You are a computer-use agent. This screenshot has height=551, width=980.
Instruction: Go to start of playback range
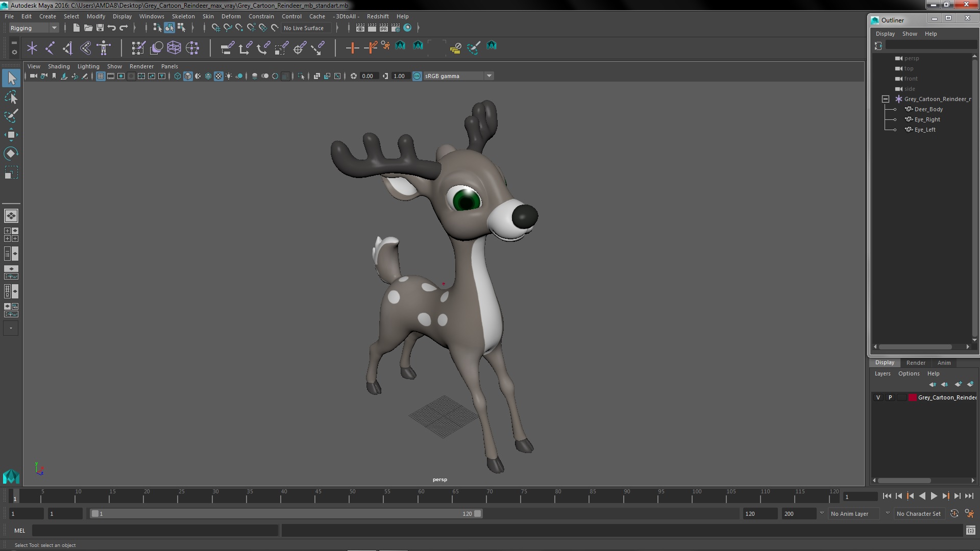[887, 496]
